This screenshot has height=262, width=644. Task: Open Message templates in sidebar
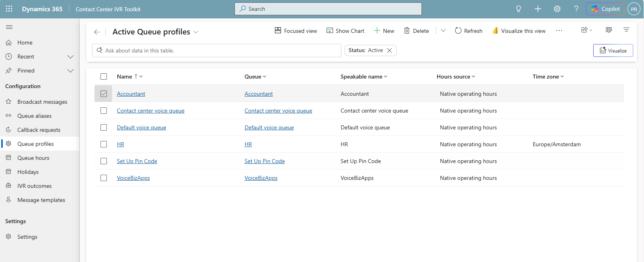pyautogui.click(x=40, y=200)
